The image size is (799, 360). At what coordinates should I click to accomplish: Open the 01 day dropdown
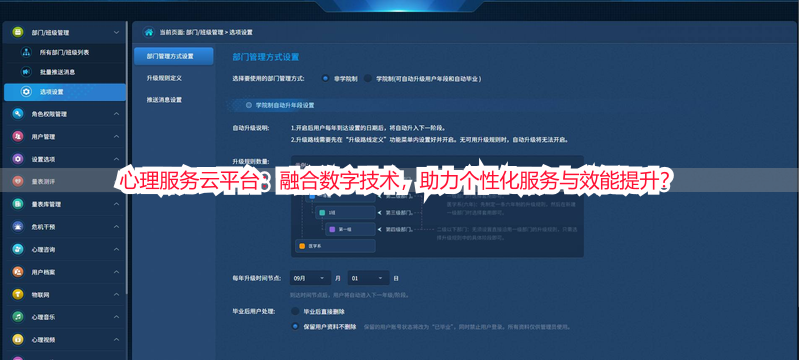pyautogui.click(x=368, y=278)
